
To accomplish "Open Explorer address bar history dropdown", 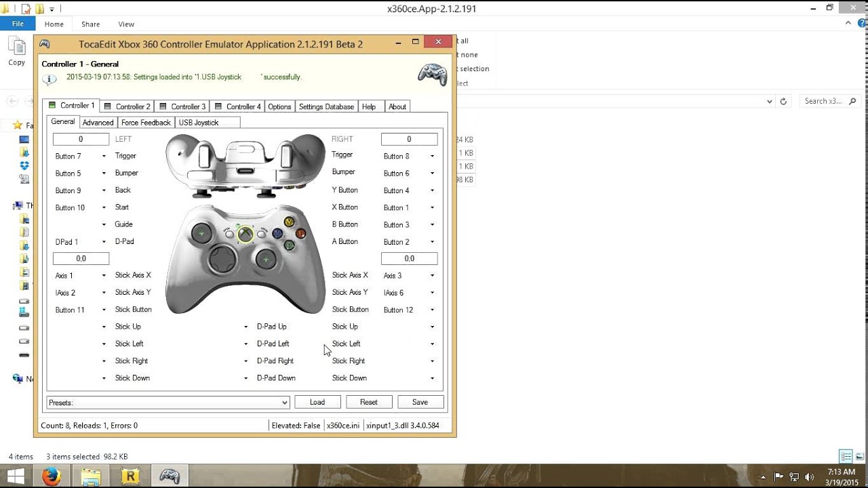I will pos(770,101).
